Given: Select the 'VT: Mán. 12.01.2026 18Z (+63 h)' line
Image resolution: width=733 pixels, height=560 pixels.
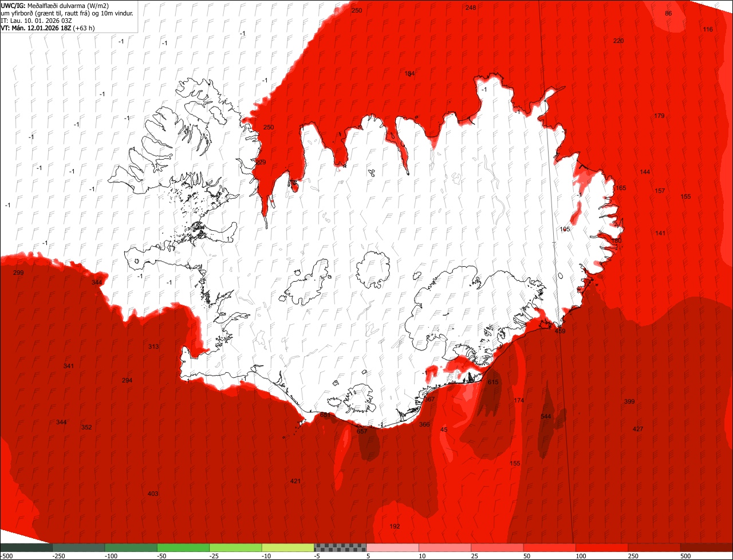Looking at the screenshot, I should point(48,28).
